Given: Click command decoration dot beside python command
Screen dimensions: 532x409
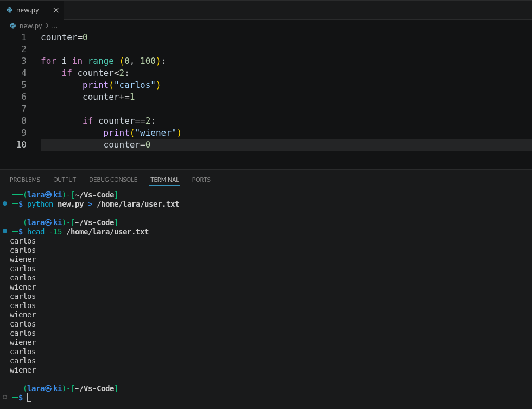Looking at the screenshot, I should [5, 203].
